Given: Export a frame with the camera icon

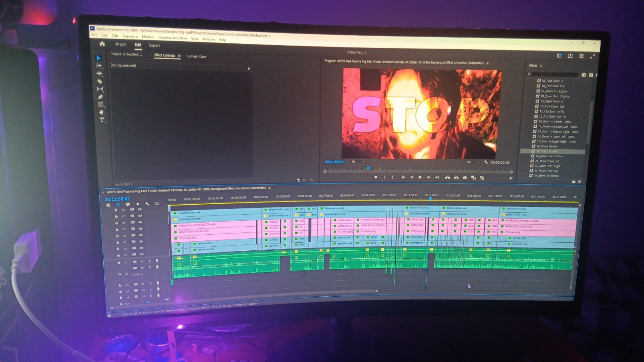Looking at the screenshot, I should coord(465,178).
